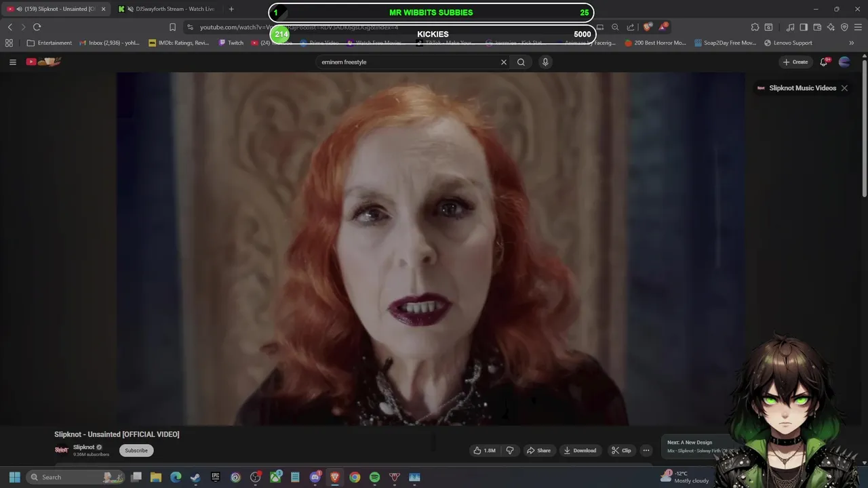The image size is (868, 488).
Task: Open Task View on the taskbar
Action: point(136,477)
